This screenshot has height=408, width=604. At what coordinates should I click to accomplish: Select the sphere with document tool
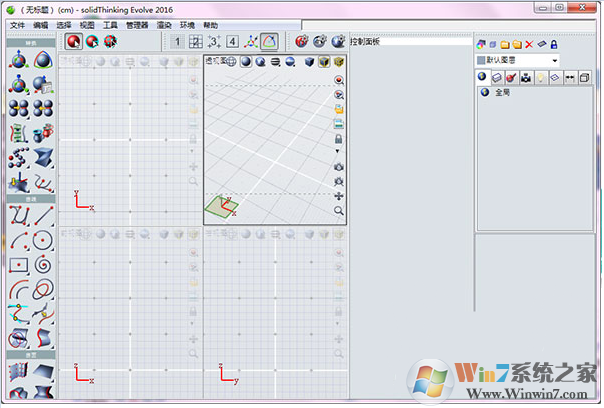43,84
